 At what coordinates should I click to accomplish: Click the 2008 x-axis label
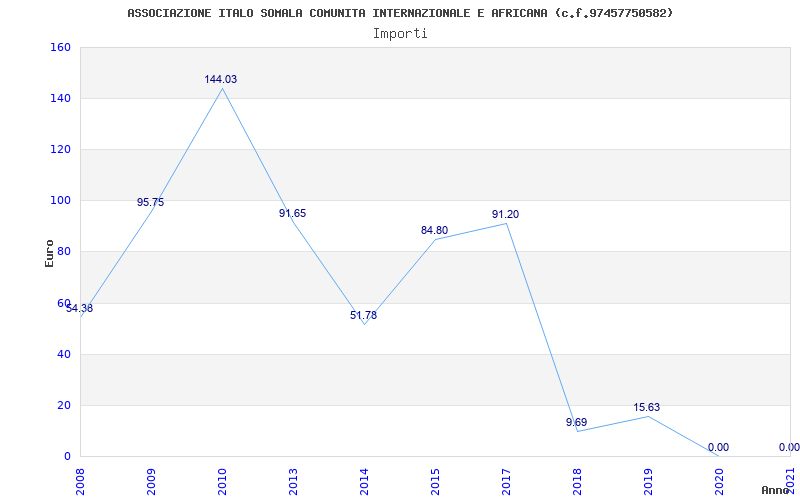[80, 481]
